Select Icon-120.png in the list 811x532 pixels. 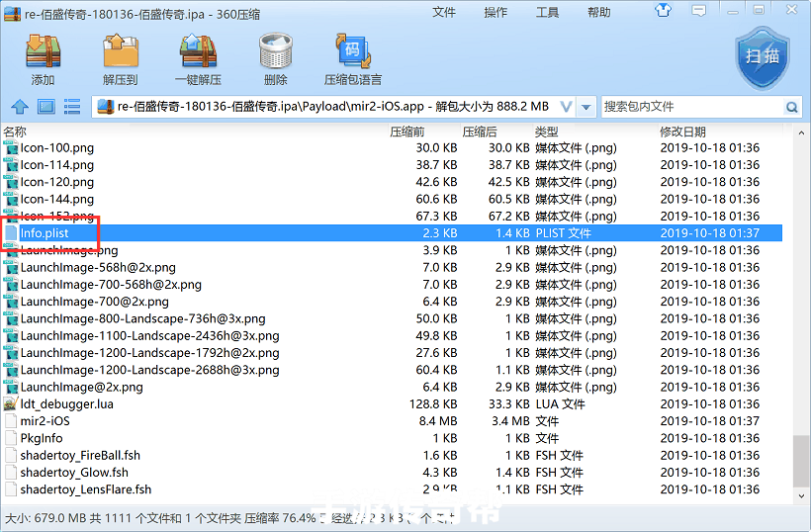point(57,182)
